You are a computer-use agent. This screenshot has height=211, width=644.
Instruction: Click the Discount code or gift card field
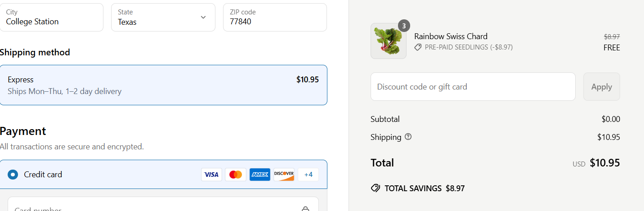pos(473,86)
